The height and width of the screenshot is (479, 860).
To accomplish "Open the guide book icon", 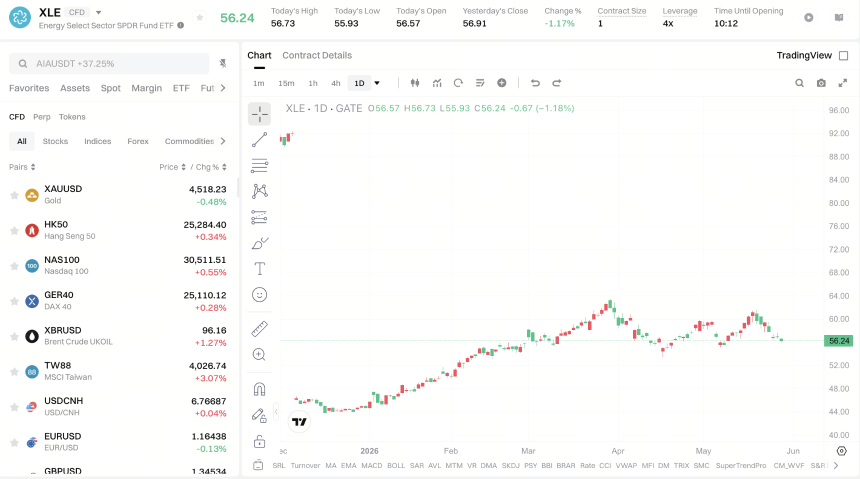I will (839, 18).
